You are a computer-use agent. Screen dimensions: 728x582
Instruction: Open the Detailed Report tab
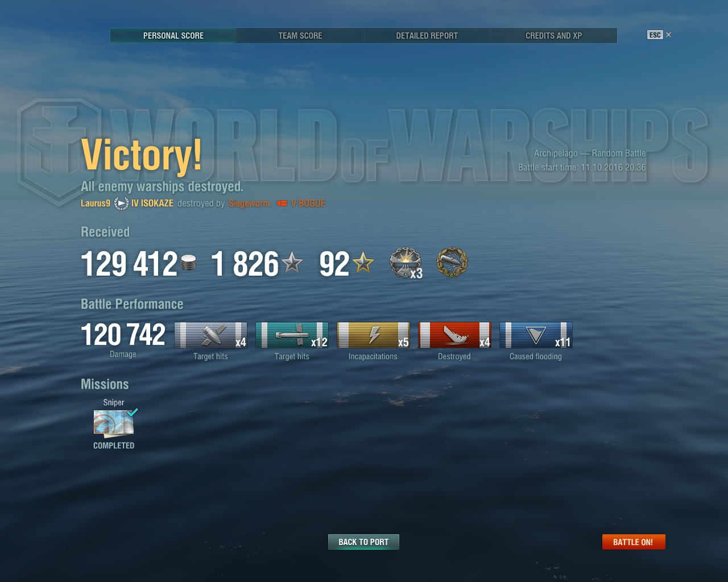427,36
